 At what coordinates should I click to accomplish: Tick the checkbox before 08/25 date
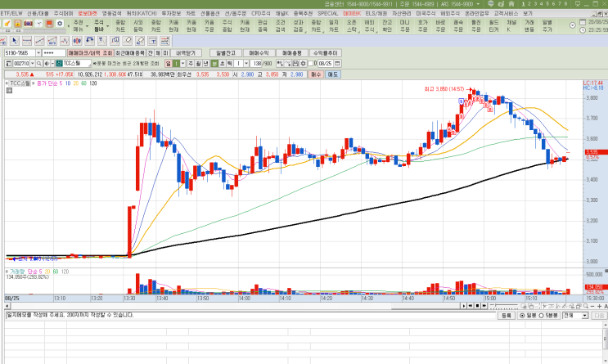[x=311, y=64]
